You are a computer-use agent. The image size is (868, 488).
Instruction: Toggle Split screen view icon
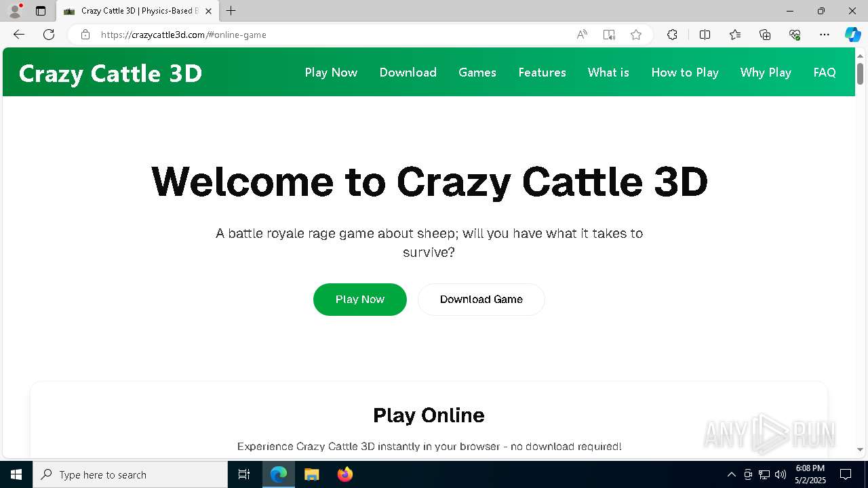point(705,35)
